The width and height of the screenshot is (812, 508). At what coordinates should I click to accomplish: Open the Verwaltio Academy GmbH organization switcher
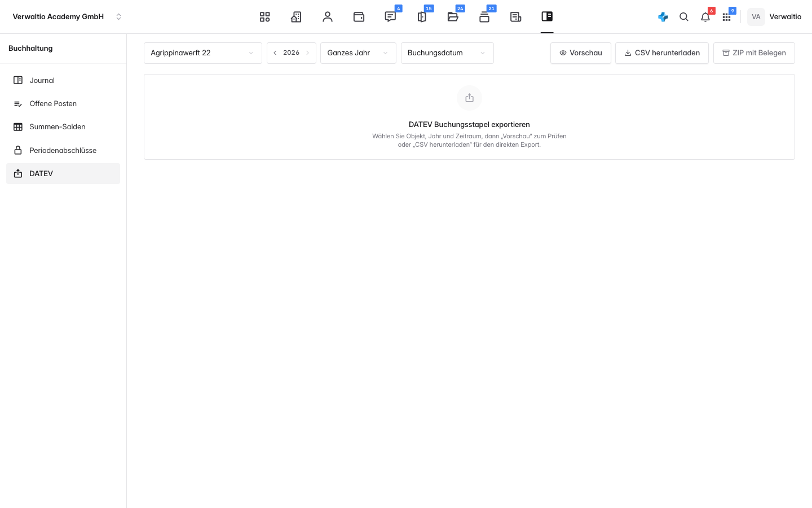point(67,17)
